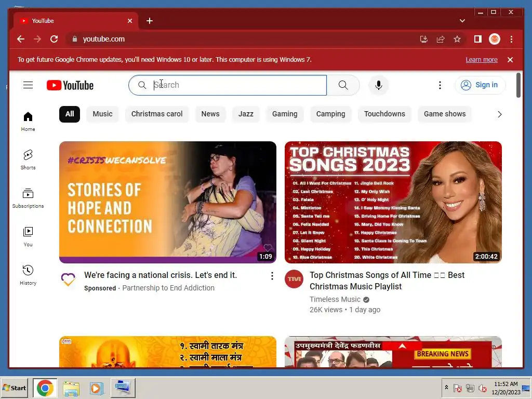Click the taskbar clock
The height and width of the screenshot is (399, 532).
(506, 388)
